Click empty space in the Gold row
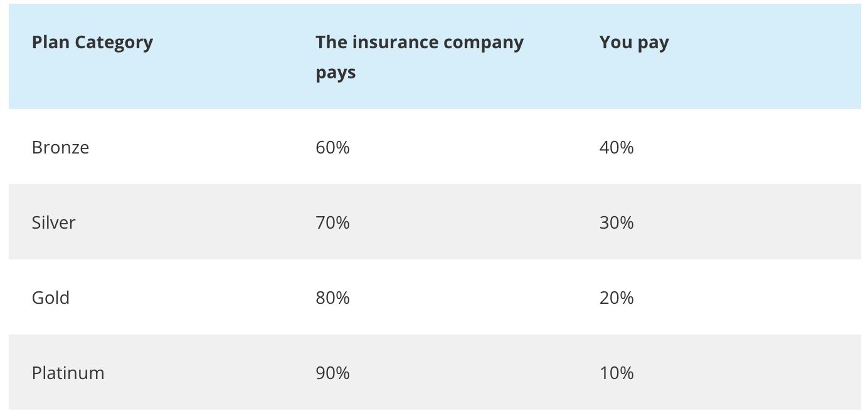This screenshot has width=868, height=416. [753, 298]
